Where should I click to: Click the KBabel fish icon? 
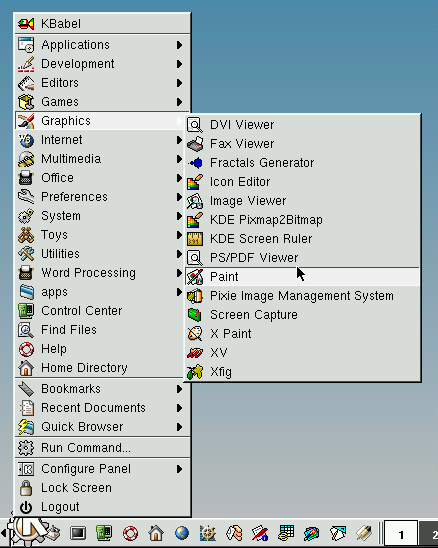point(26,24)
